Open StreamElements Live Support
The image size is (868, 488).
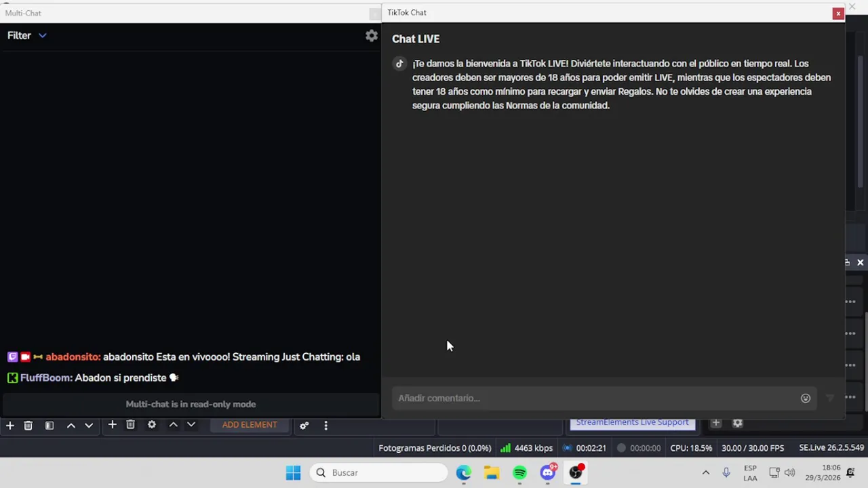632,422
